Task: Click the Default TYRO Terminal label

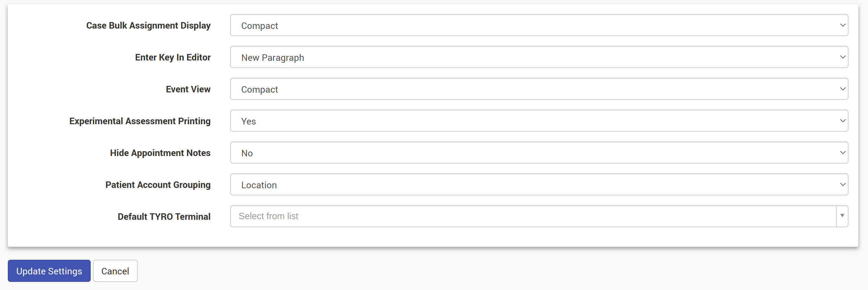Action: coord(164,217)
